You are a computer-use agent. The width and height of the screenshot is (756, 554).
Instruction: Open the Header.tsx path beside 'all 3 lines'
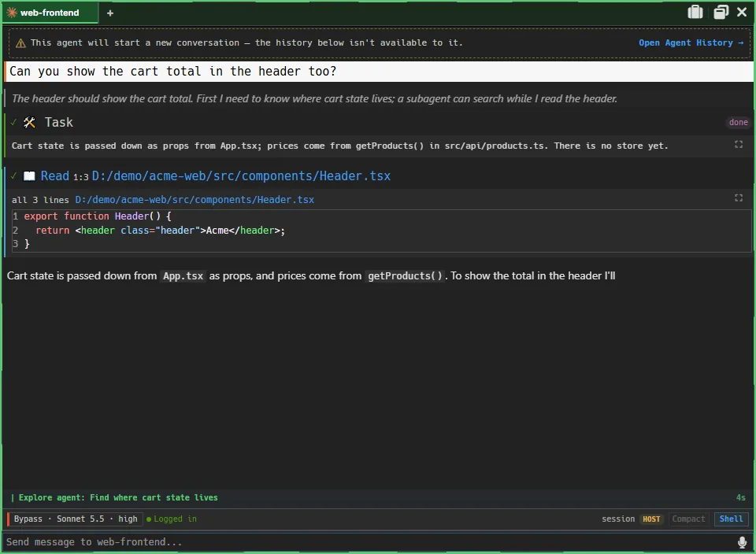pos(195,200)
